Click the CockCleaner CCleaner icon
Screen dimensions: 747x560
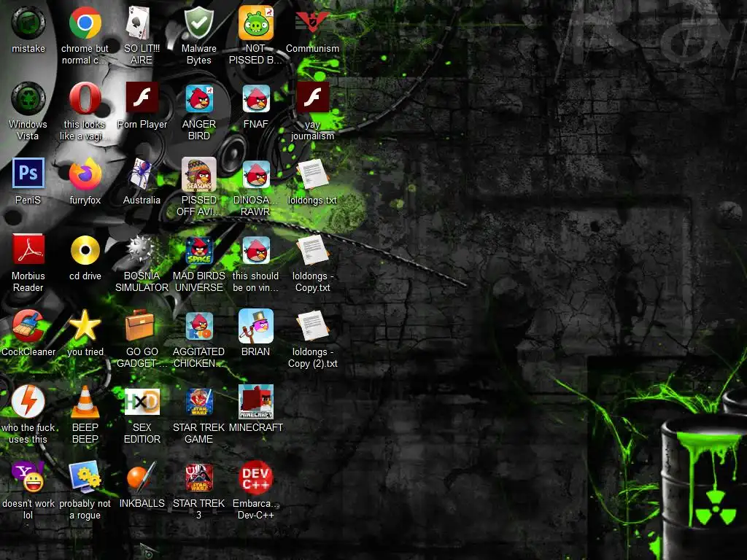point(28,326)
